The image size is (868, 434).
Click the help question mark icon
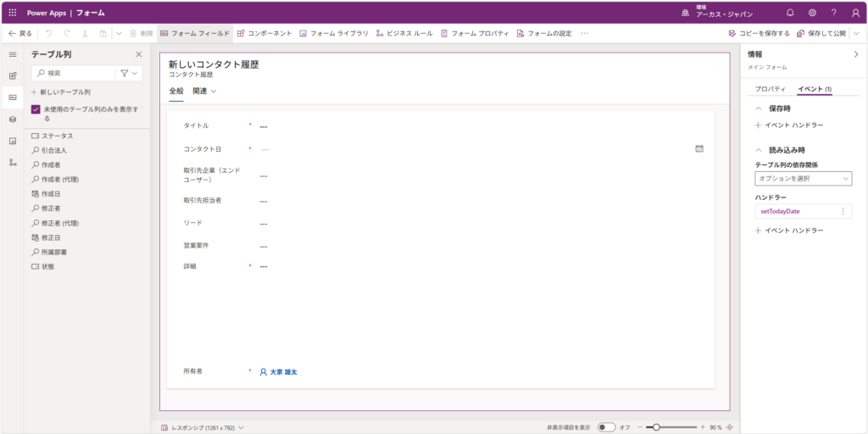point(833,13)
